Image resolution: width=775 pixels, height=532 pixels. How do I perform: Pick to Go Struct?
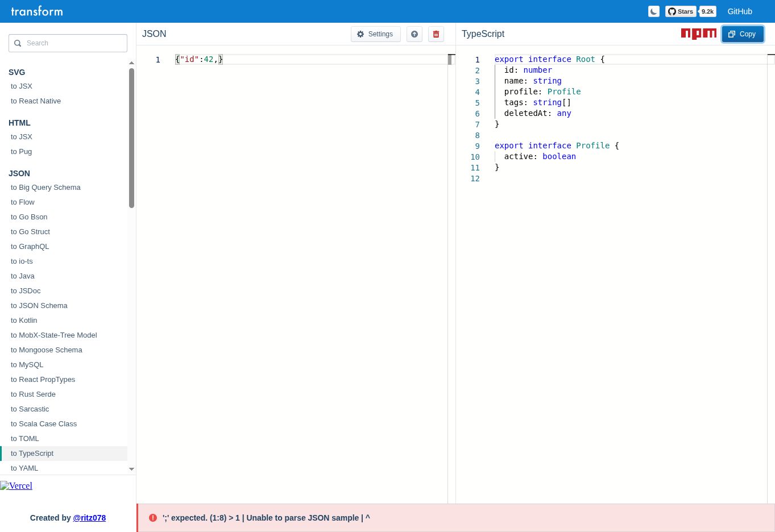[x=31, y=232]
